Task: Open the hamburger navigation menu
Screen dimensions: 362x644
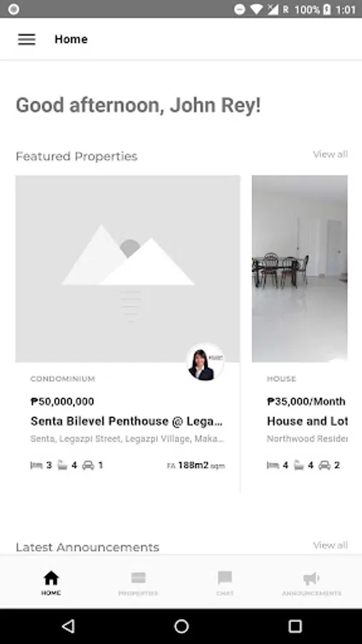Action: [26, 39]
